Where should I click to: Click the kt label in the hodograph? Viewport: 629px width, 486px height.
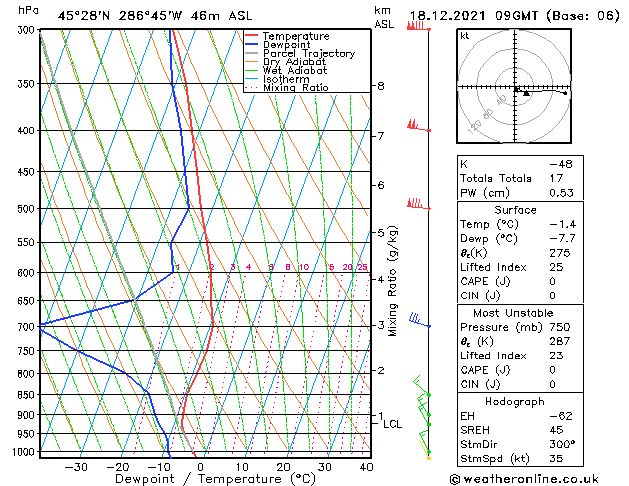(465, 36)
